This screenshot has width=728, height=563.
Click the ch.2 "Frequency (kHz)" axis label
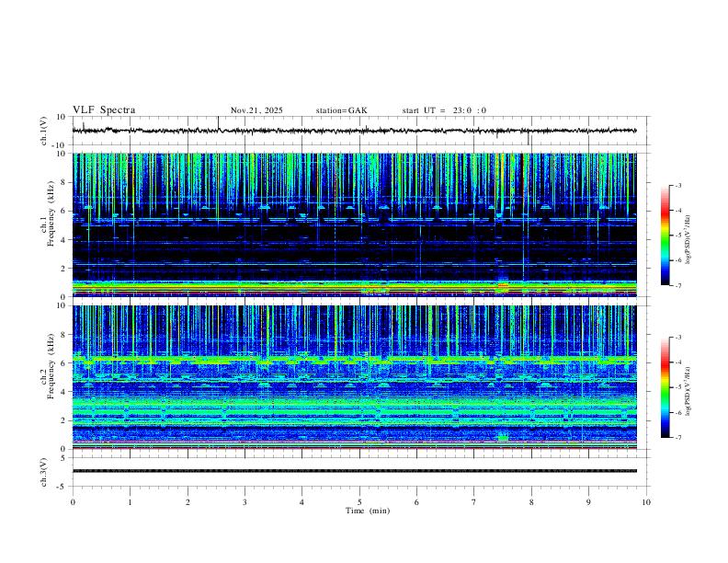pos(51,366)
